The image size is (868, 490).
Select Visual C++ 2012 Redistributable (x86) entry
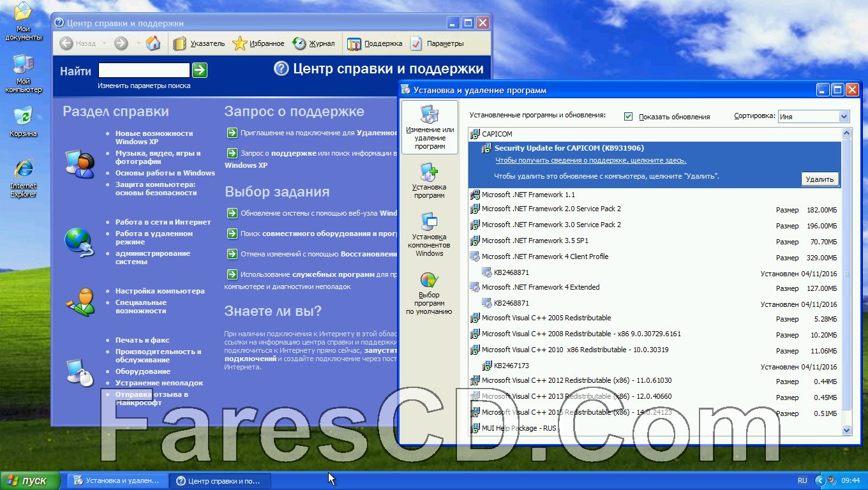[655, 381]
